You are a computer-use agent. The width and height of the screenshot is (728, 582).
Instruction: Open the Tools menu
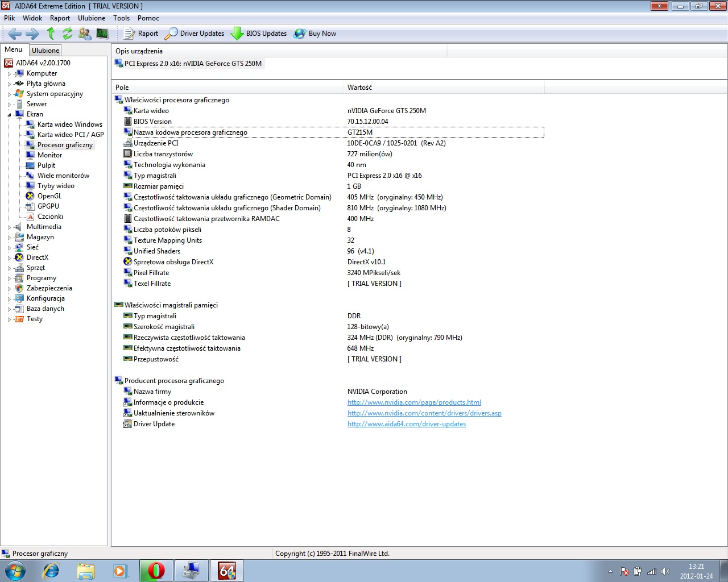[121, 18]
